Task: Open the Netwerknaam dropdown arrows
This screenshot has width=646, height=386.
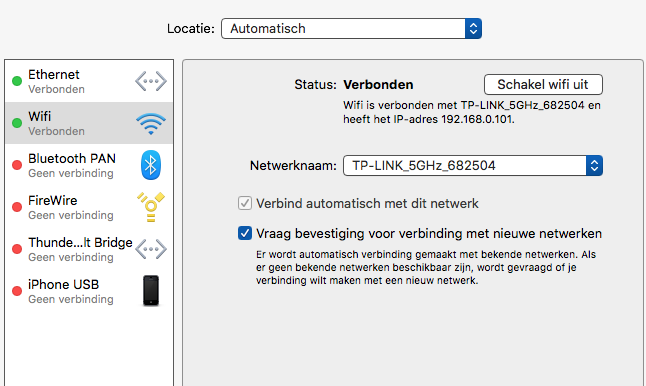Action: click(594, 166)
